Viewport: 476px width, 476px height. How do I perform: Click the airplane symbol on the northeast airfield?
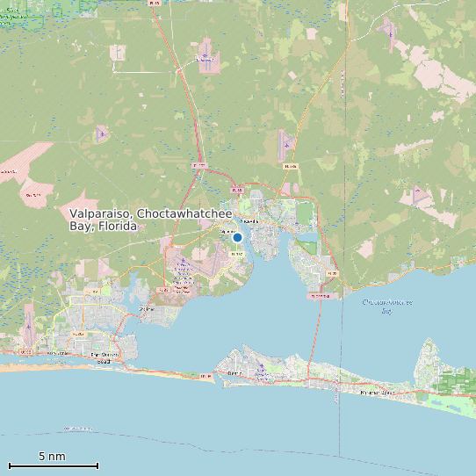point(391,34)
